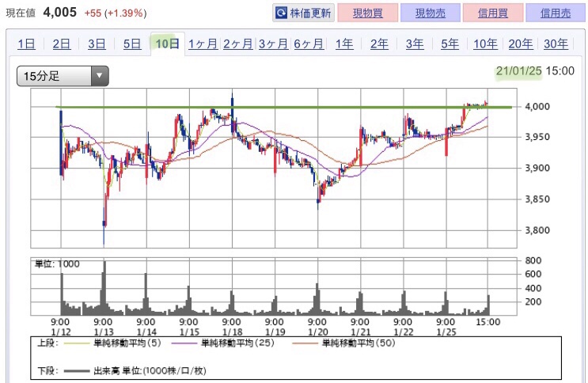The image size is (588, 383).
Task: Select the 1日 range tab
Action: (27, 44)
